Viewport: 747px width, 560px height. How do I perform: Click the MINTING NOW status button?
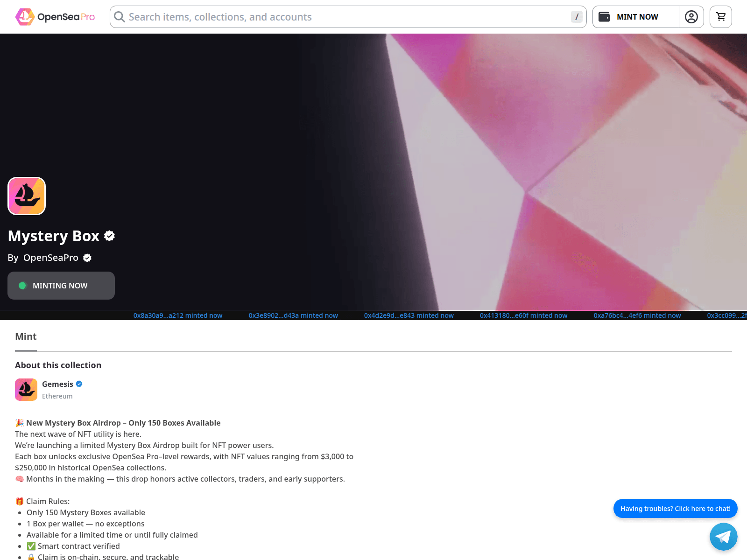click(61, 286)
